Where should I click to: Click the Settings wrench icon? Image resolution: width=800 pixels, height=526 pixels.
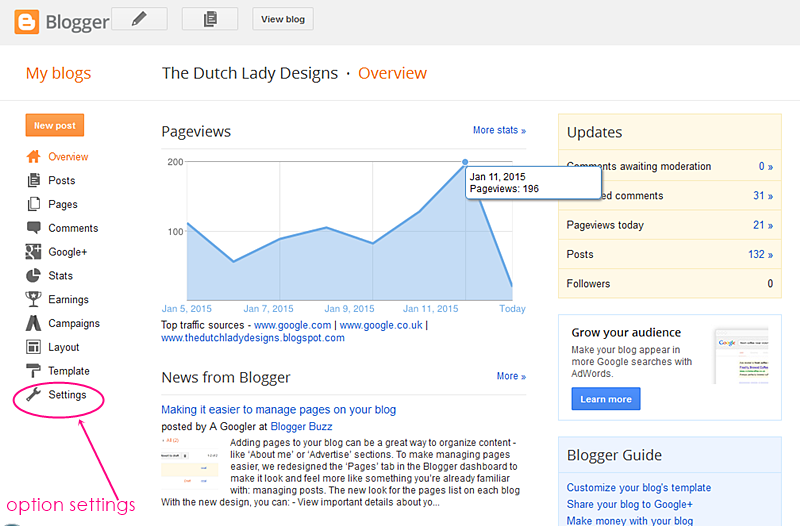point(33,394)
